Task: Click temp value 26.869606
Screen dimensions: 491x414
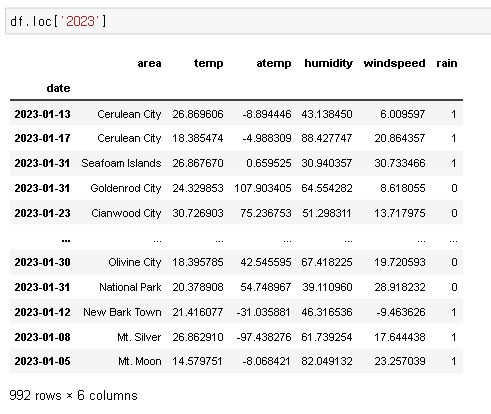Action: click(198, 114)
